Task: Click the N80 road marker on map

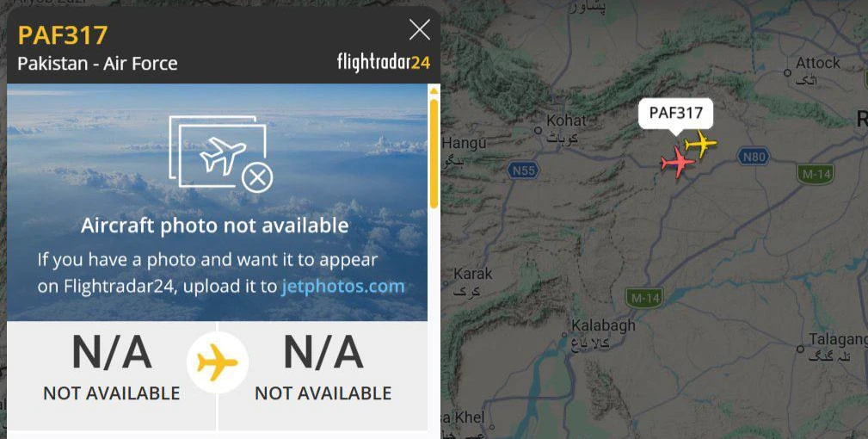Action: point(754,157)
